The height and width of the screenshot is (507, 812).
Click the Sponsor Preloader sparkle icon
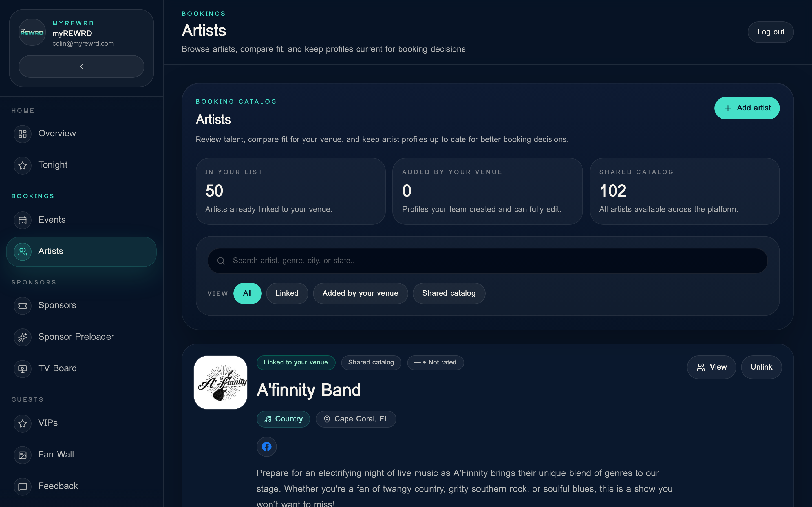(22, 337)
